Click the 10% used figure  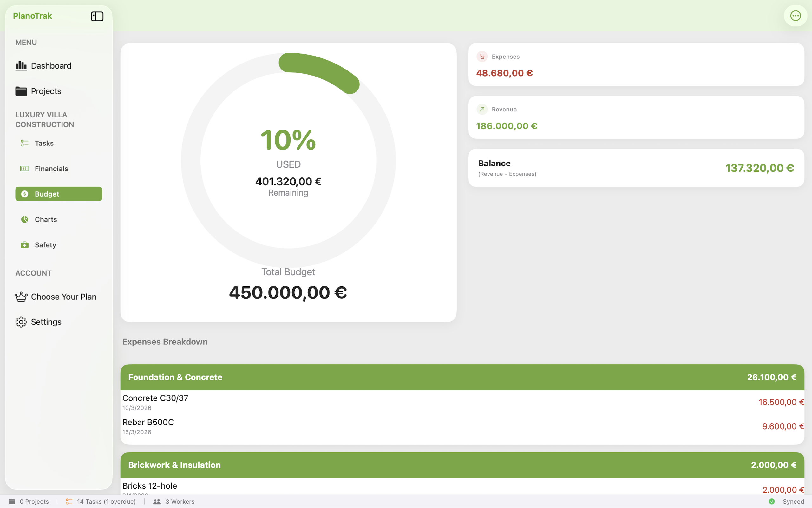tap(288, 140)
